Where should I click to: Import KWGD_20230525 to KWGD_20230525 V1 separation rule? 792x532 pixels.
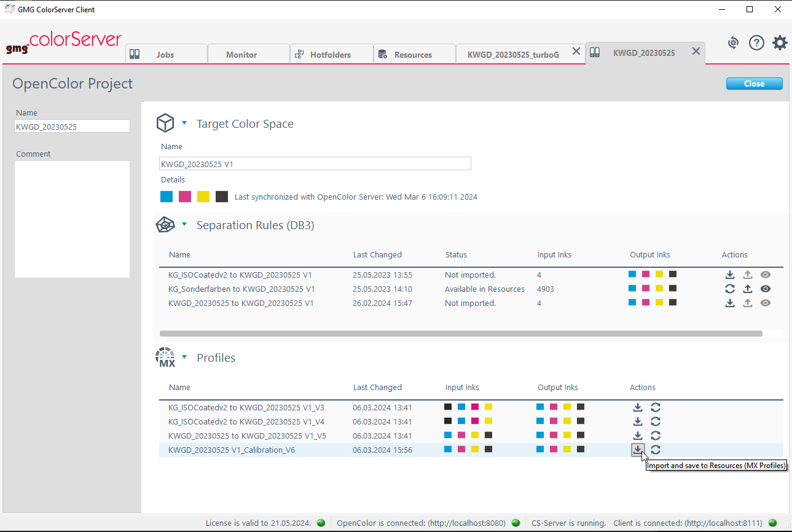(x=730, y=303)
